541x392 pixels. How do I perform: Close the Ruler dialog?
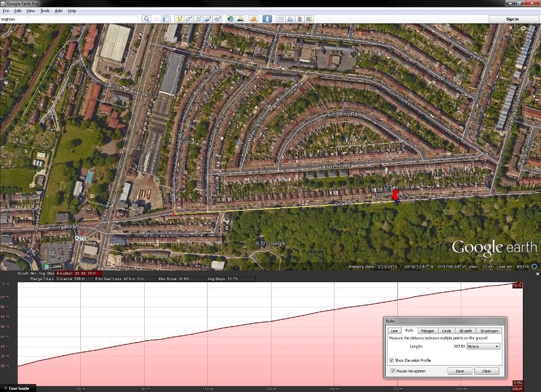[502, 321]
